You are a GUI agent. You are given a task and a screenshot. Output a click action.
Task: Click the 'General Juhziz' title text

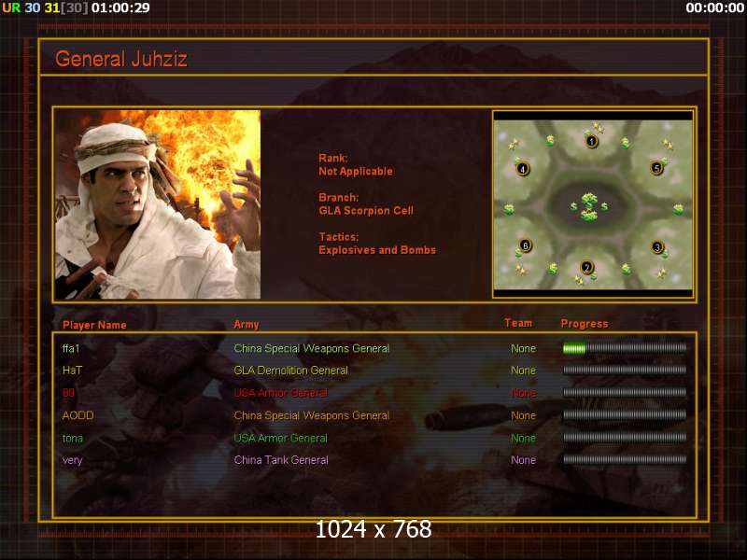pyautogui.click(x=121, y=59)
